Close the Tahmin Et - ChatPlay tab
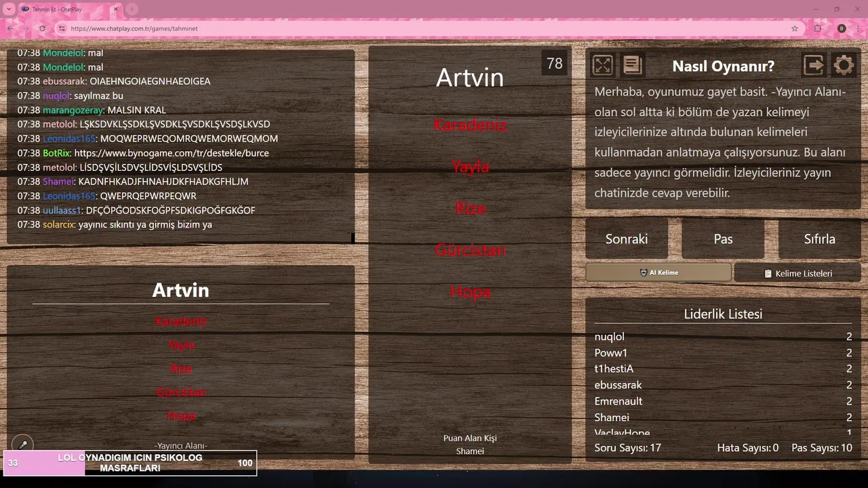The width and height of the screenshot is (868, 488). tap(115, 9)
